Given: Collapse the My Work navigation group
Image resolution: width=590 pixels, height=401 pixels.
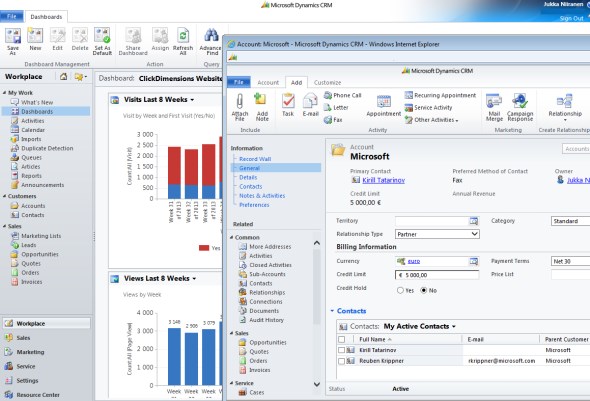Looking at the screenshot, I should (5, 93).
